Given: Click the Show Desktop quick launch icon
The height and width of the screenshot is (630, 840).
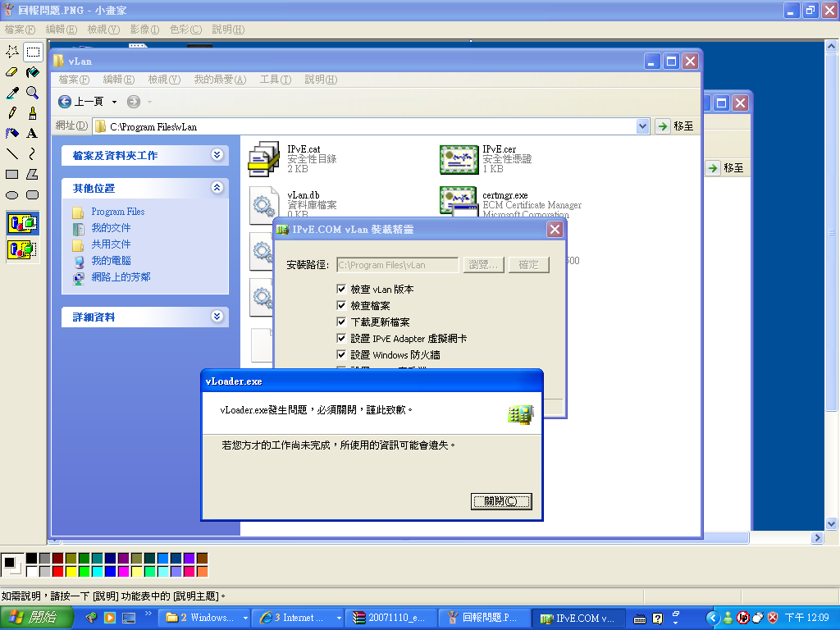Looking at the screenshot, I should [129, 618].
